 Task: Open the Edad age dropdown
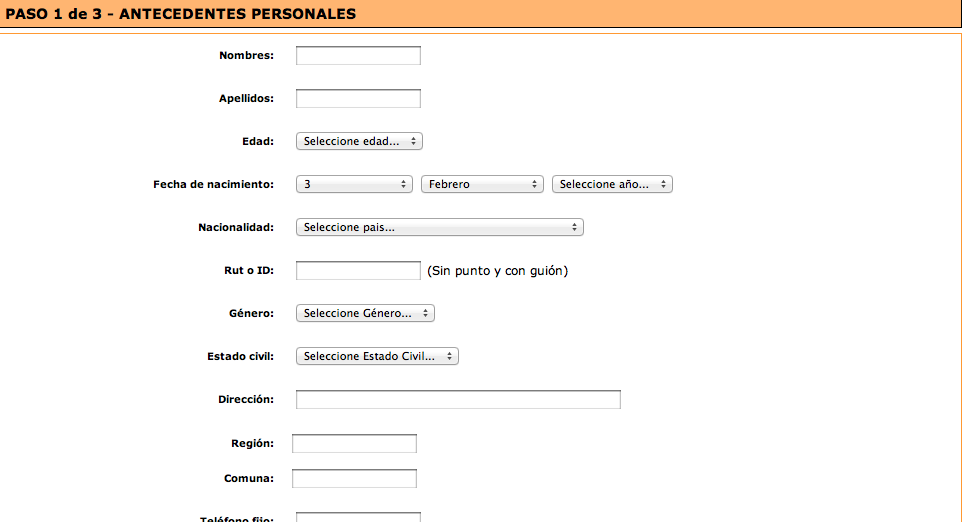[360, 141]
